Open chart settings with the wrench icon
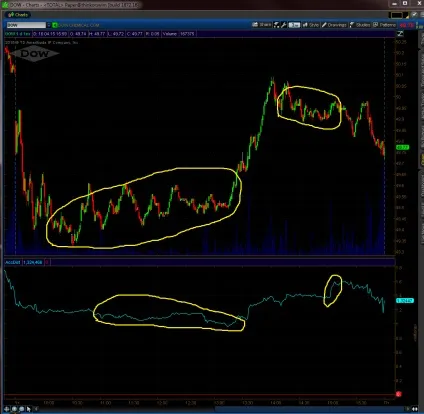 coord(284,25)
